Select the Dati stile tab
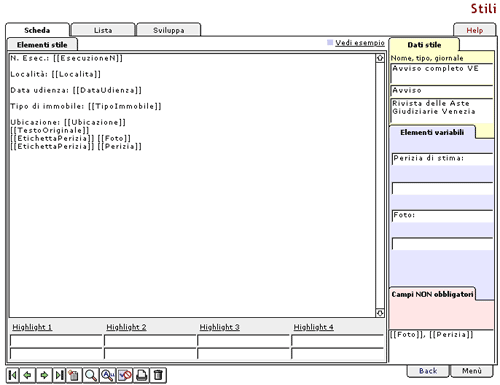The image size is (500, 385). click(x=424, y=45)
